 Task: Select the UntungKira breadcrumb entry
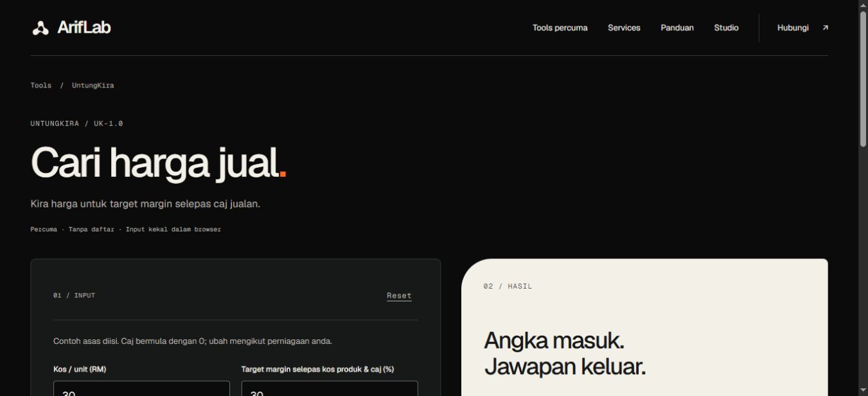tap(93, 85)
